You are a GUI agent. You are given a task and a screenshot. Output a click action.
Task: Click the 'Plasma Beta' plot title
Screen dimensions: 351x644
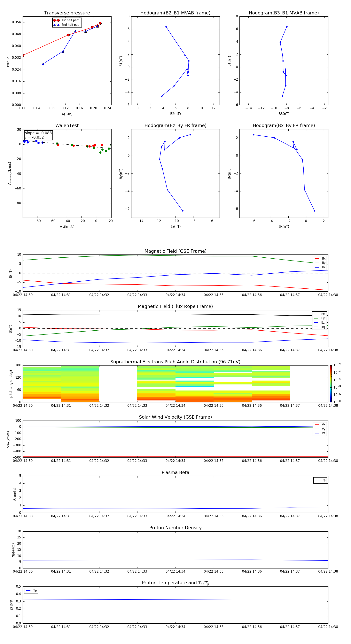(175, 473)
